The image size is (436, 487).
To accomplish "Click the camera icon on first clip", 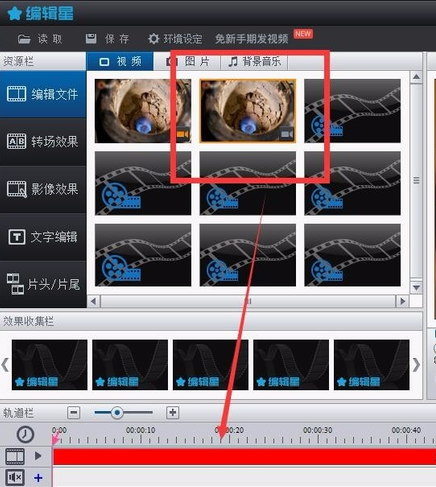I will pyautogui.click(x=183, y=134).
